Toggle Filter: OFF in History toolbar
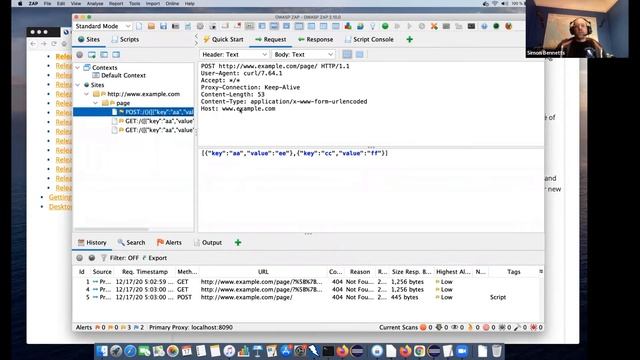The image size is (640, 360). [124, 258]
